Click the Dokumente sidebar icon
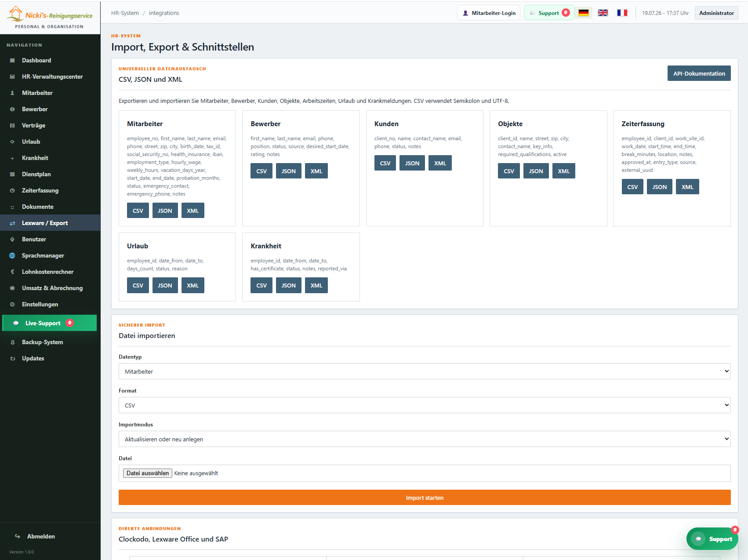This screenshot has height=560, width=748. tap(12, 207)
